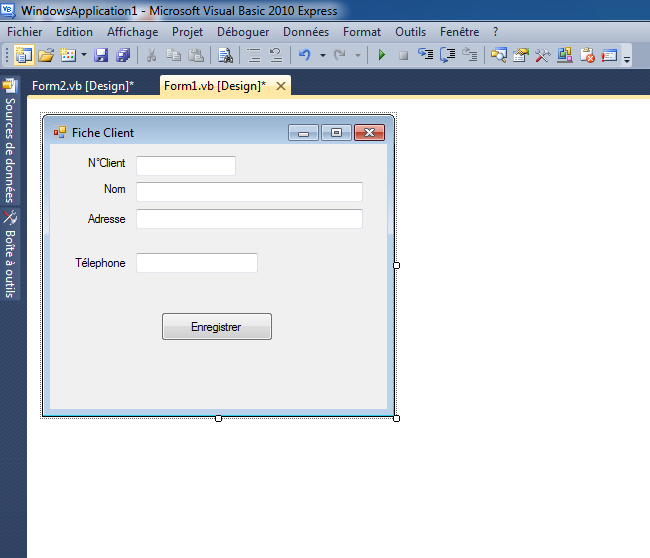Image resolution: width=650 pixels, height=558 pixels.
Task: Click the Step Over debug icon
Action: point(448,55)
